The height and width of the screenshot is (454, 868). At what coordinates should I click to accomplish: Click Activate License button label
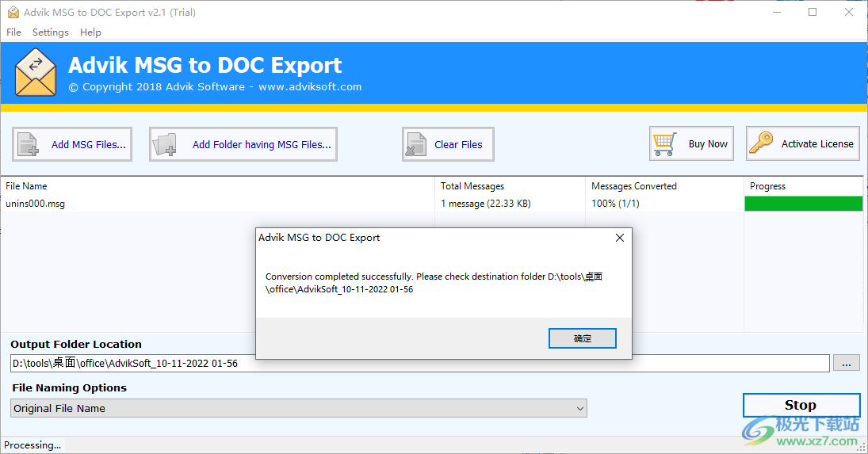(817, 143)
